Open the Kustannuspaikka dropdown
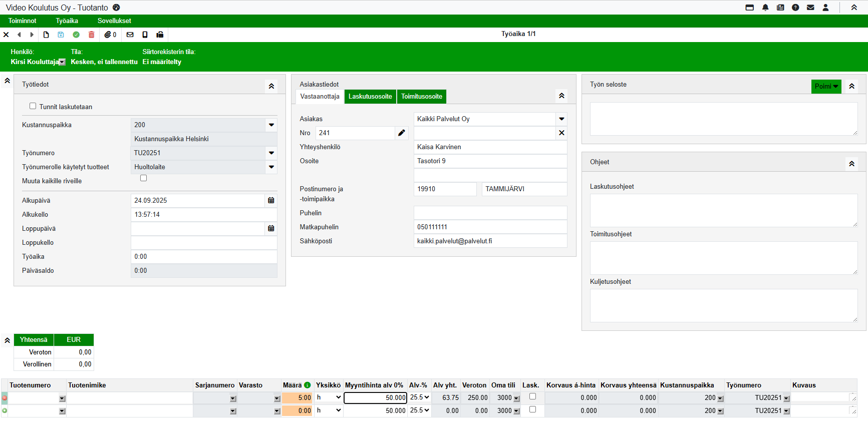This screenshot has height=425, width=868. [x=271, y=125]
